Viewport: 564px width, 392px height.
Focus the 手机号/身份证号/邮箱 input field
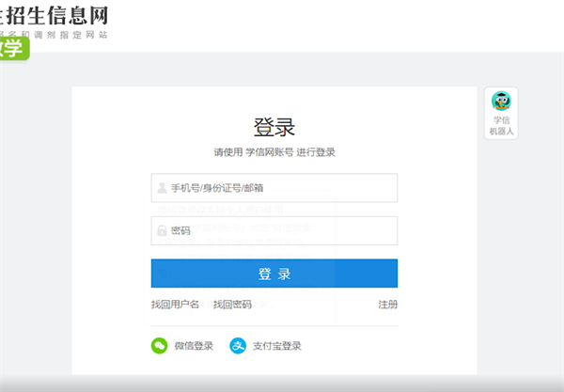coord(282,188)
